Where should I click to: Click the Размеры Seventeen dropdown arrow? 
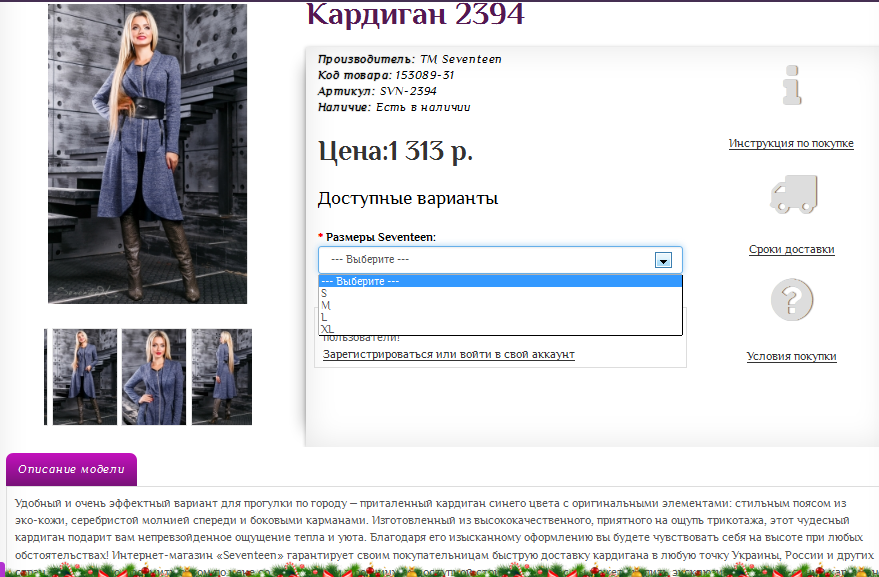click(x=663, y=260)
